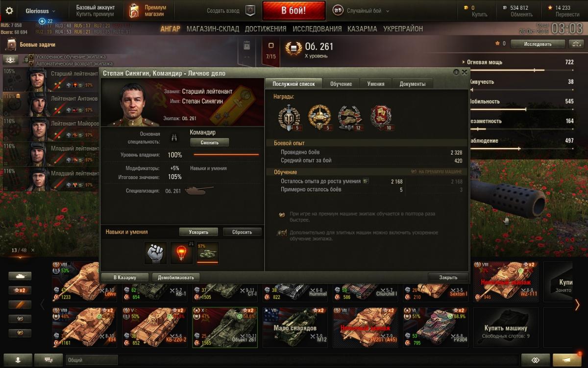Open the ИССЛЕДОВАНИЯ menu item
This screenshot has height=368, width=588.
317,29
